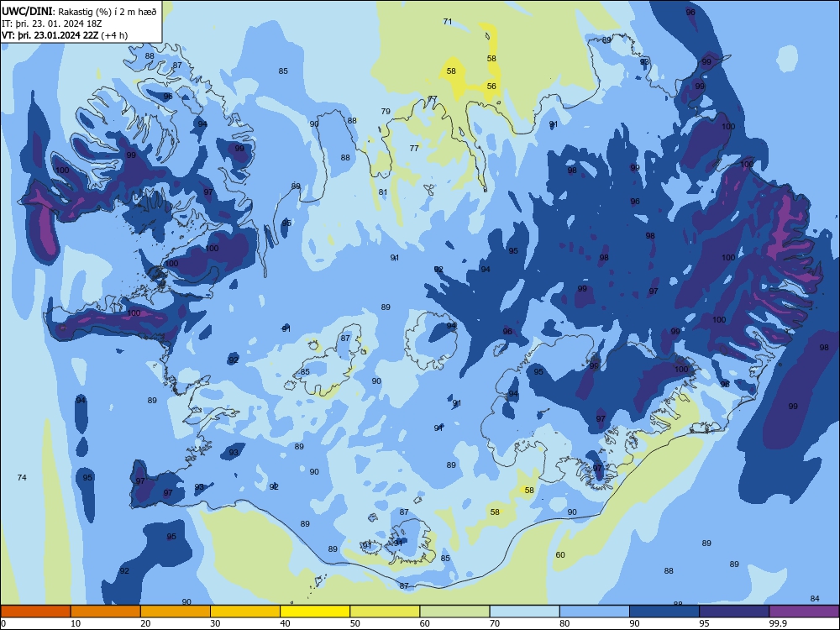Screen dimensions: 840x630
Task: Click the 'IT: þri. 23. 01. 2024 18Z' line
Action: (x=52, y=24)
